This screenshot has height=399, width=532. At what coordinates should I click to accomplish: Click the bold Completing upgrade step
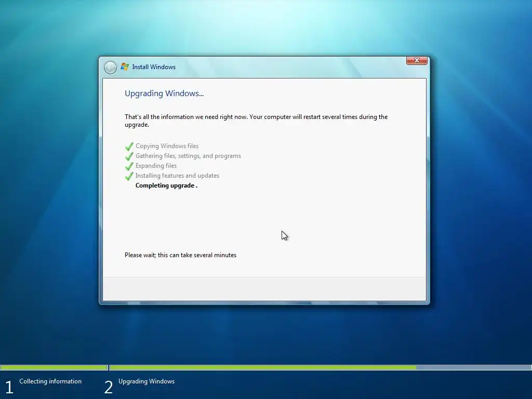[x=166, y=185]
